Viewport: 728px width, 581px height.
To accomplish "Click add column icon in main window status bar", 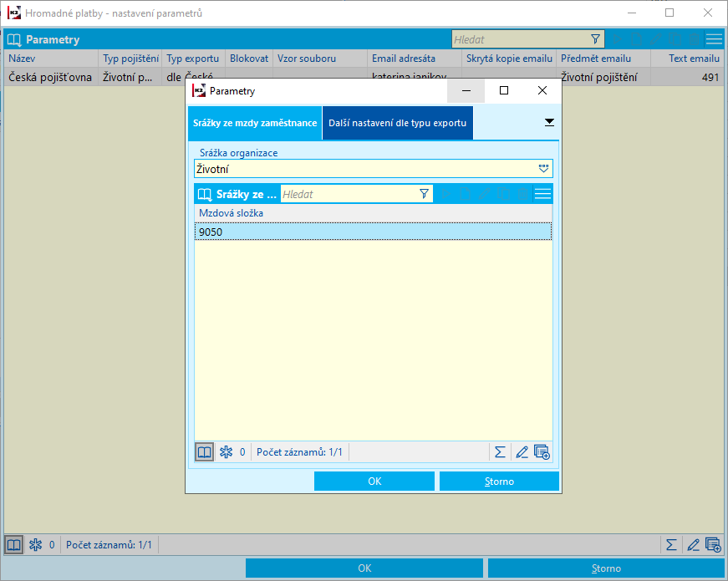I will pos(713,545).
